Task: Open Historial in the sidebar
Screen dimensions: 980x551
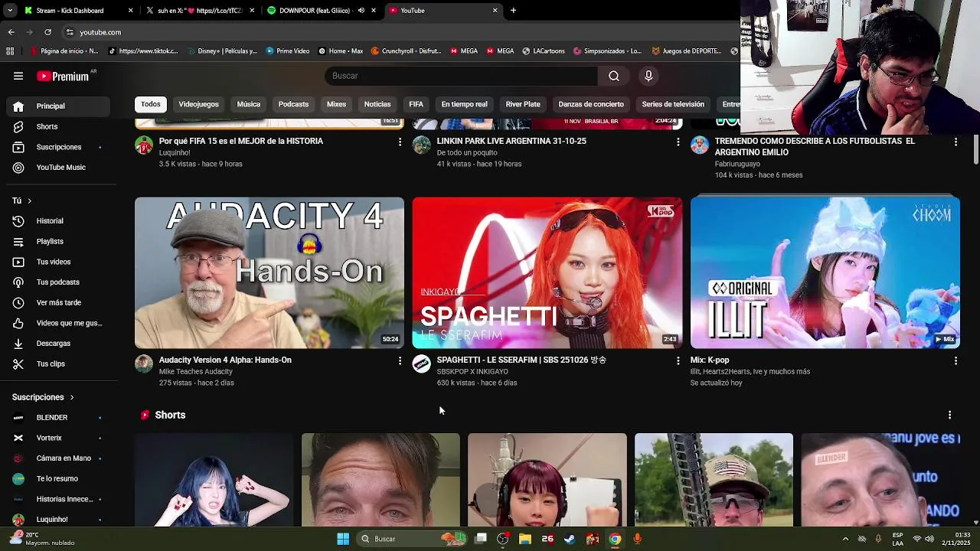Action: coord(58,221)
